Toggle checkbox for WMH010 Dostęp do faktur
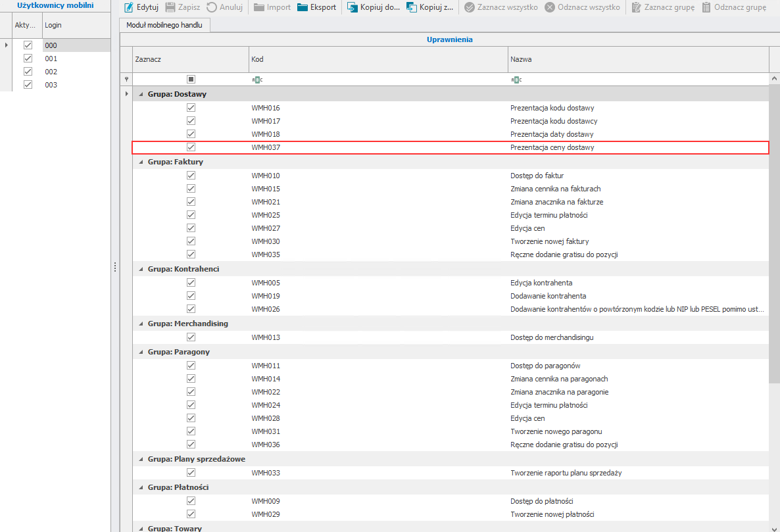The image size is (780, 532). (191, 176)
